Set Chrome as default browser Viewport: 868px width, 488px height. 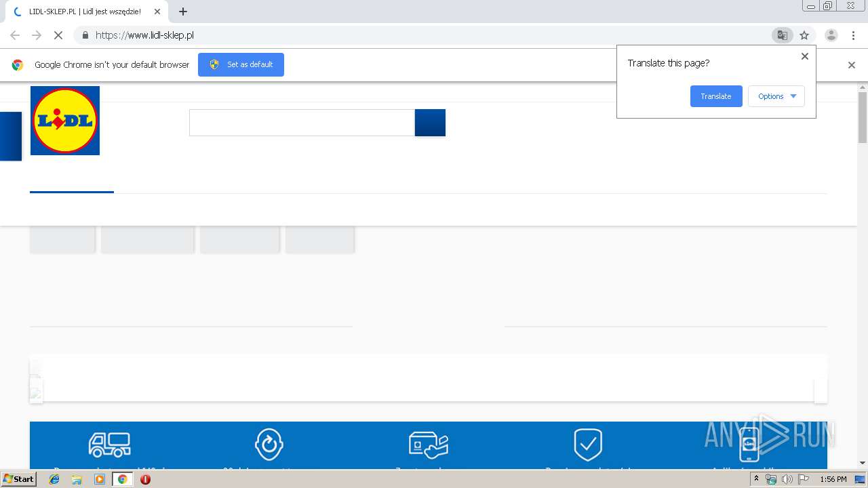241,64
